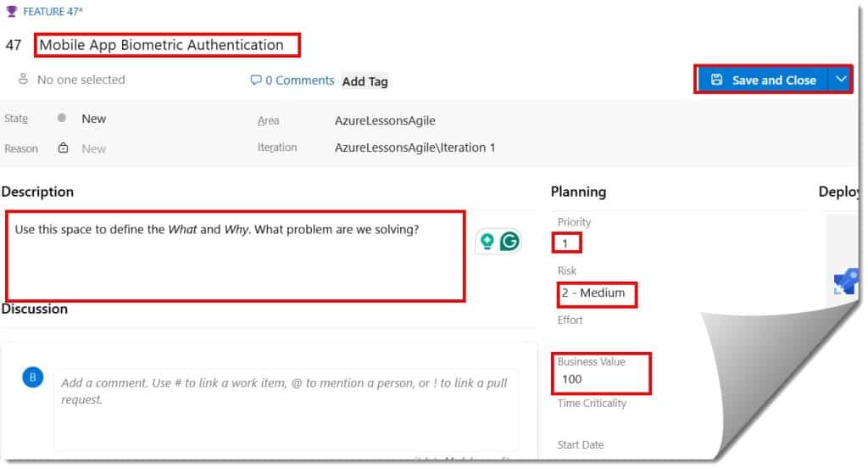Click the green lightbulb suggestion icon
The height and width of the screenshot is (469, 868).
[x=487, y=242]
